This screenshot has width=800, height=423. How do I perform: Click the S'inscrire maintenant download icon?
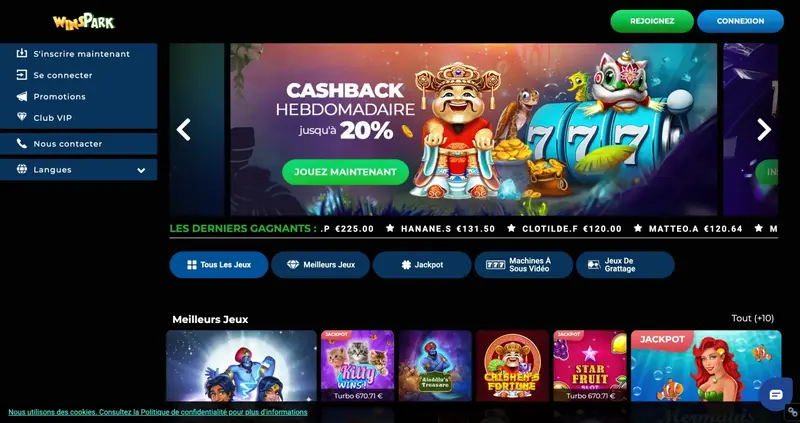tap(22, 53)
